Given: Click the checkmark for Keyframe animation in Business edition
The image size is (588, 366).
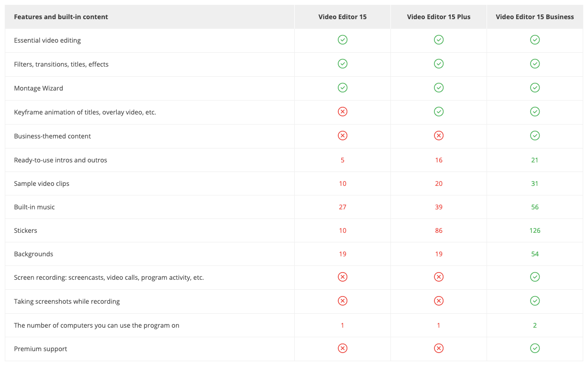Looking at the screenshot, I should (534, 112).
